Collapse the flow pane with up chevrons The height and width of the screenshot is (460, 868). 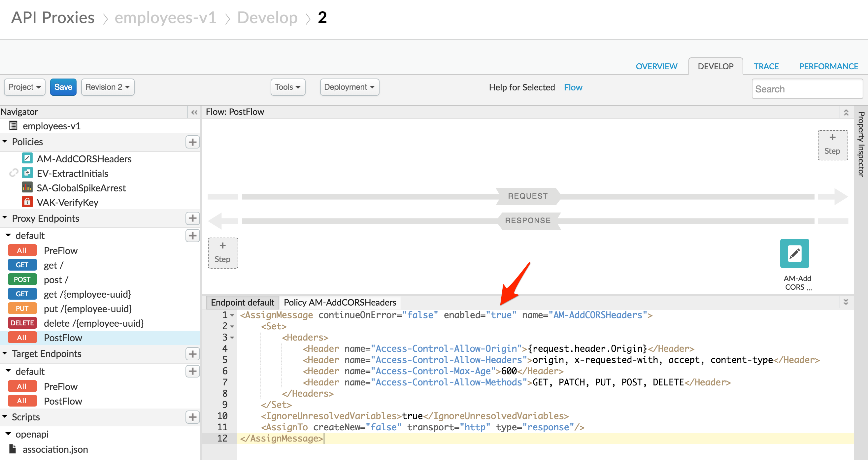[846, 112]
